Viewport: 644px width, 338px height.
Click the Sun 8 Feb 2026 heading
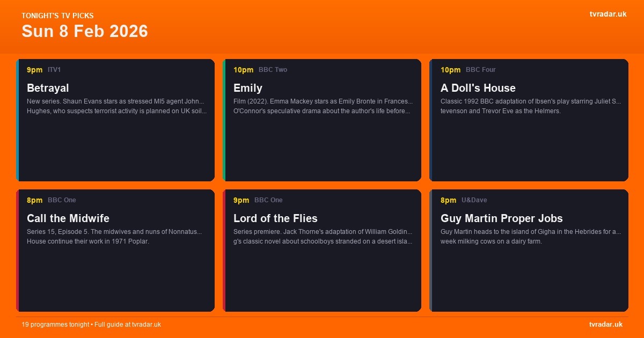[84, 31]
